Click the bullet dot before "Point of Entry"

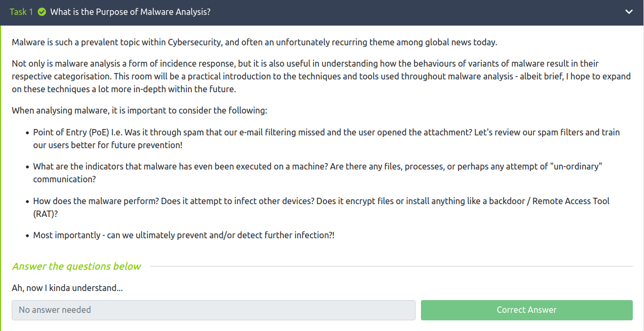27,133
